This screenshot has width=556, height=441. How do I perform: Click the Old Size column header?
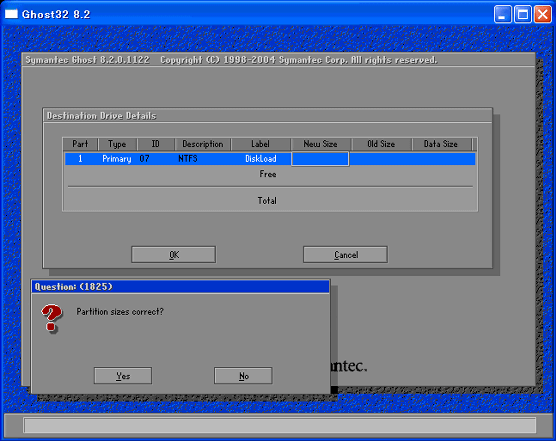click(381, 144)
